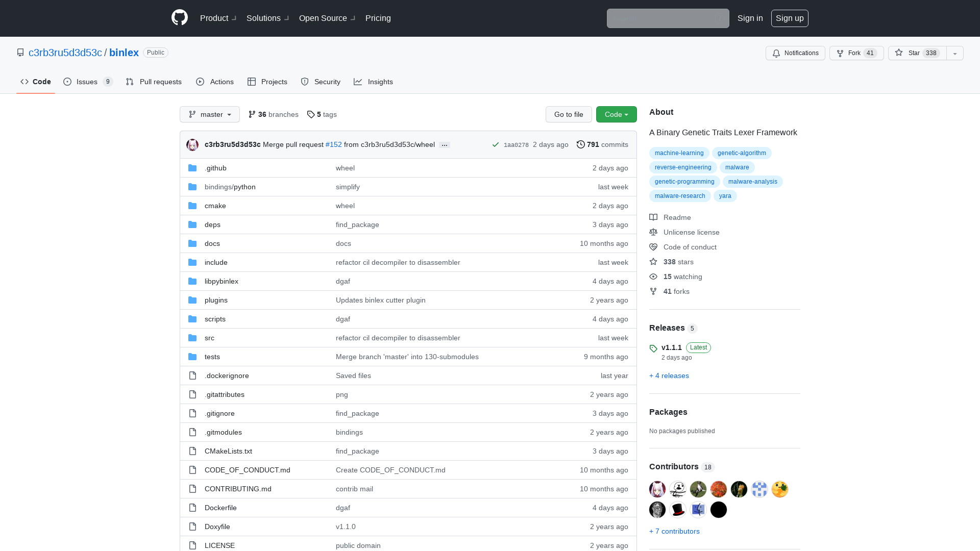Click the plugins folder icon

coord(192,300)
